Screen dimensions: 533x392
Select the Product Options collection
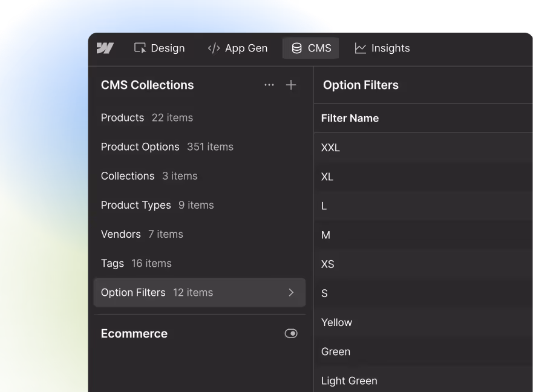(x=140, y=147)
